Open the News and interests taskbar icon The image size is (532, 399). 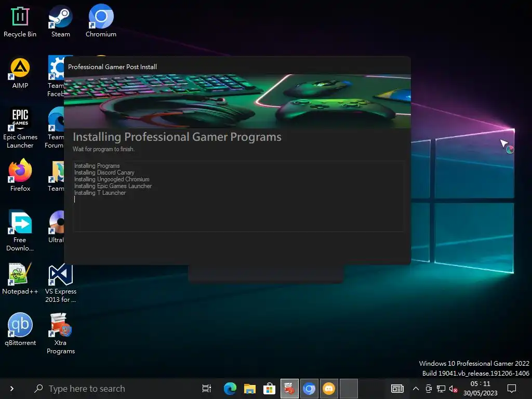tap(397, 389)
